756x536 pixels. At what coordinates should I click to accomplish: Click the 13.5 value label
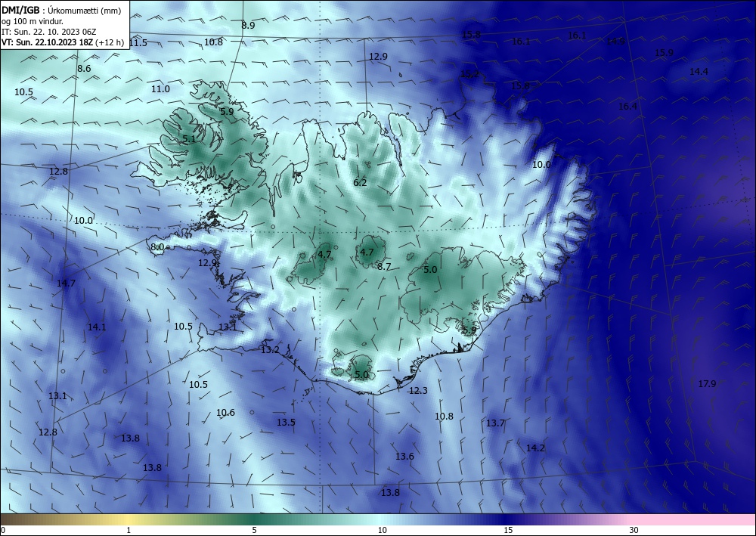coord(286,423)
